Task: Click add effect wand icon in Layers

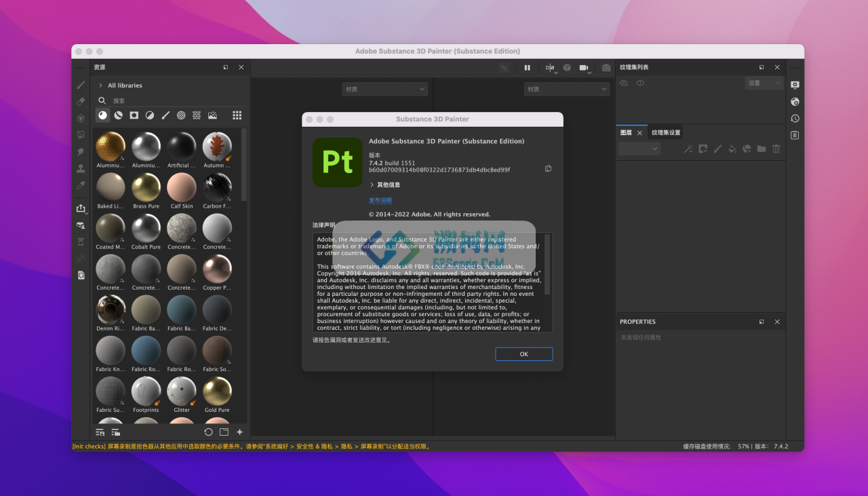Action: 688,149
